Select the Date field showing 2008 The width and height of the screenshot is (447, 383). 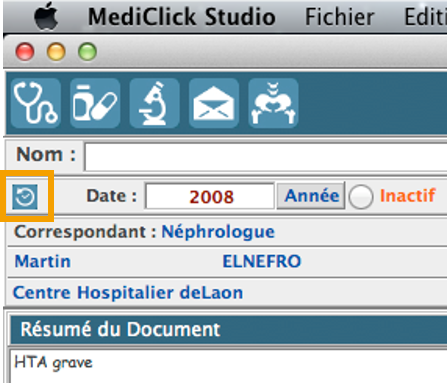pos(210,196)
